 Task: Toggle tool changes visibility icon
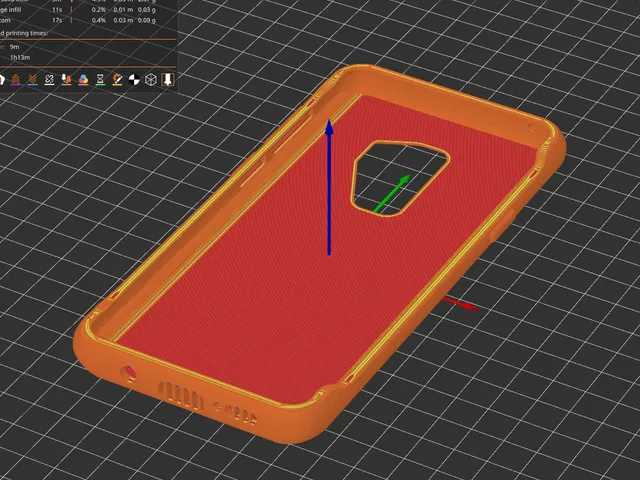[x=66, y=79]
